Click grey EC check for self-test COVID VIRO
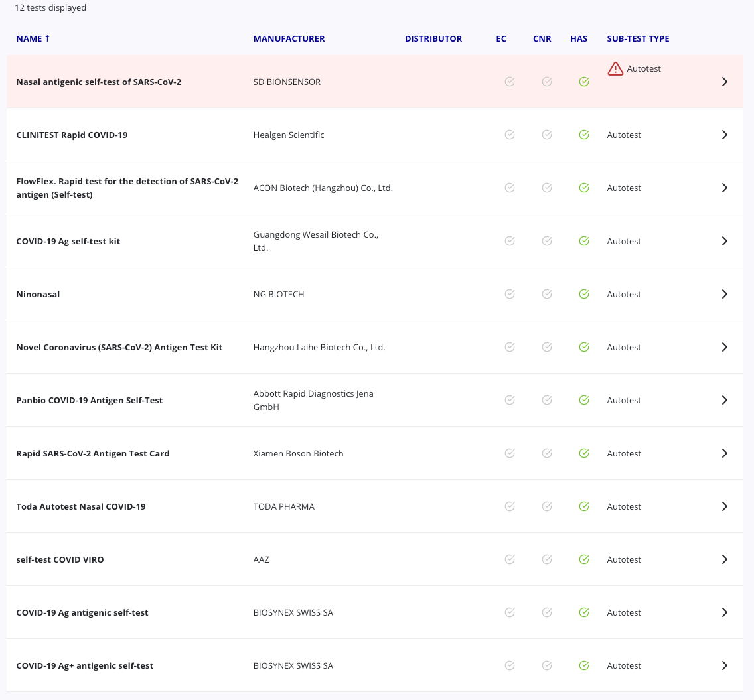The height and width of the screenshot is (700, 754). point(510,559)
